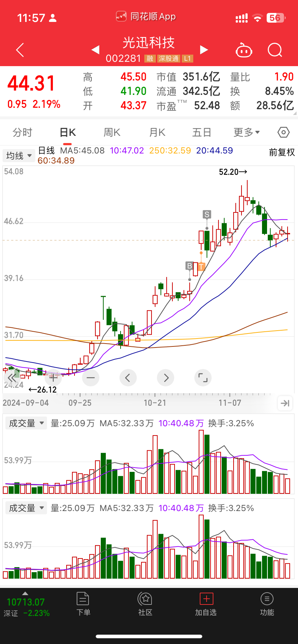Viewport: 298px width, 644px height.
Task: Open first 成交量 indicator dropdown
Action: tap(26, 423)
